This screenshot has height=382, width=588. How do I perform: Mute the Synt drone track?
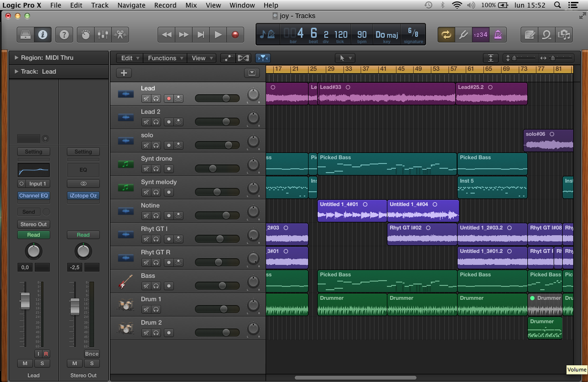pos(146,169)
